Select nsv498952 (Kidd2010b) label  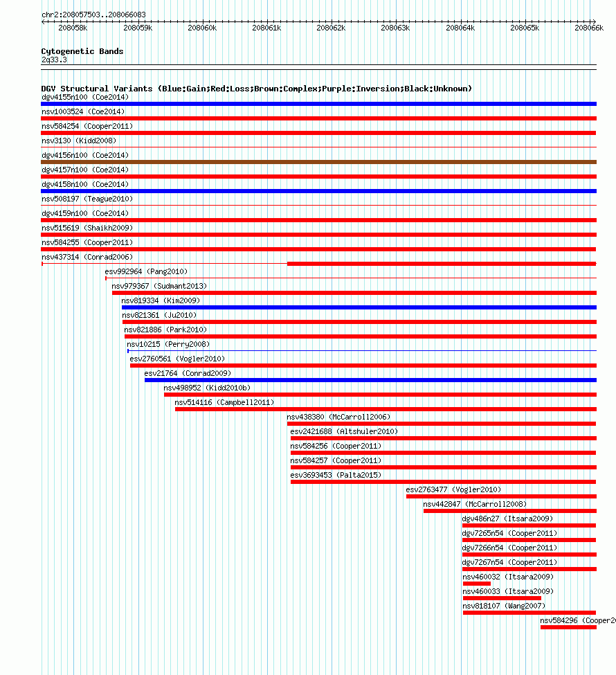[x=207, y=388]
